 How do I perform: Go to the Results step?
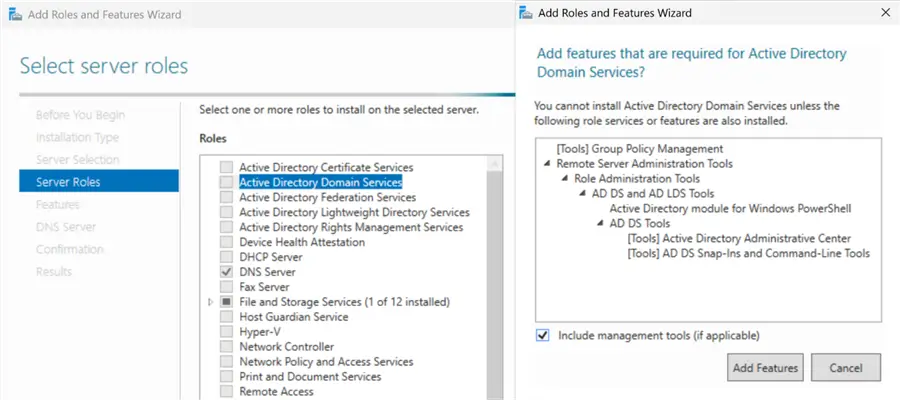point(53,271)
